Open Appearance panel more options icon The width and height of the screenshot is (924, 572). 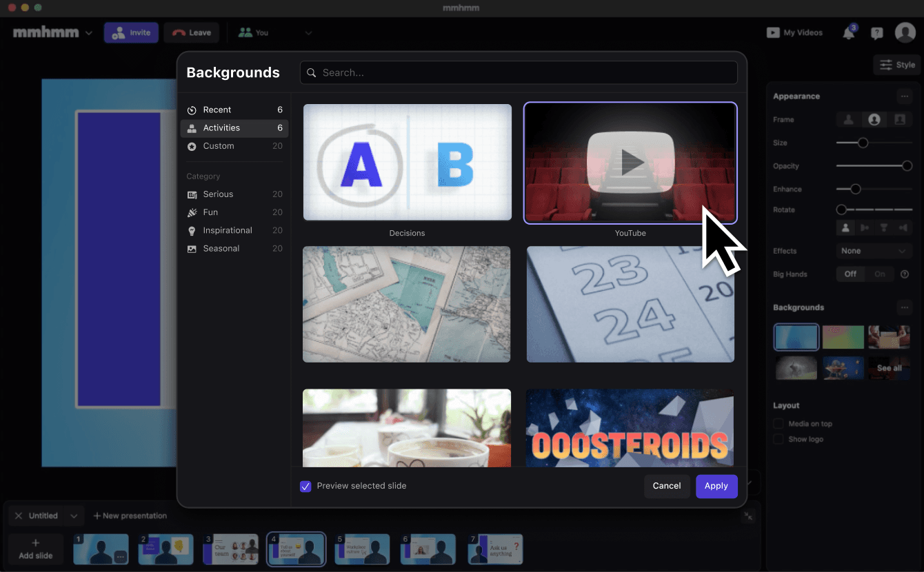(x=905, y=96)
